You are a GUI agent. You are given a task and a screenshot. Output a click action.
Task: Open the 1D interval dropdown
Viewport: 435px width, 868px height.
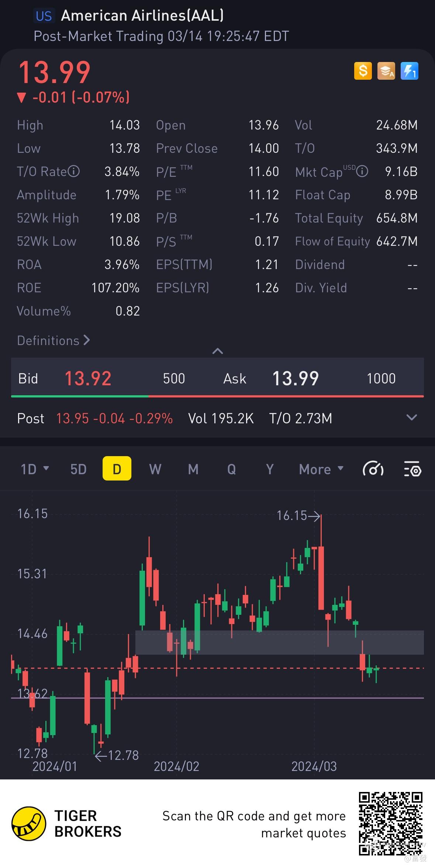(x=35, y=469)
